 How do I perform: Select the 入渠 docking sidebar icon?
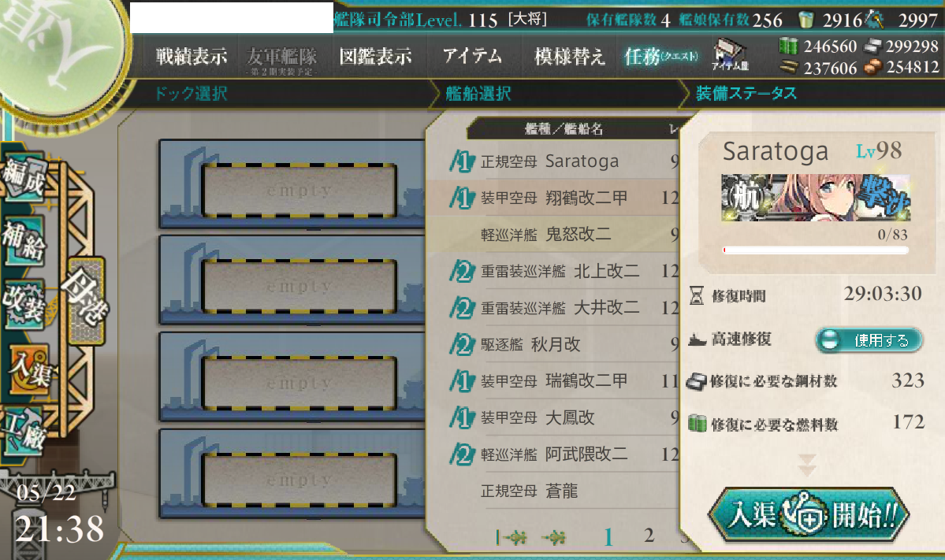29,369
